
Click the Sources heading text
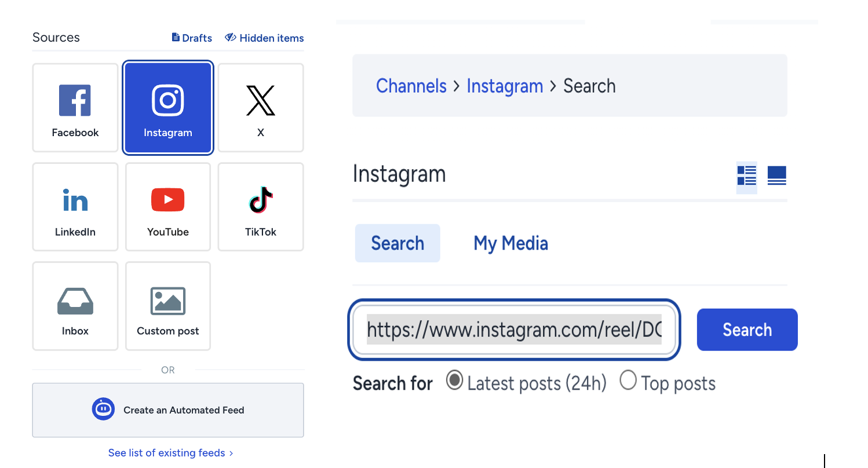(56, 38)
